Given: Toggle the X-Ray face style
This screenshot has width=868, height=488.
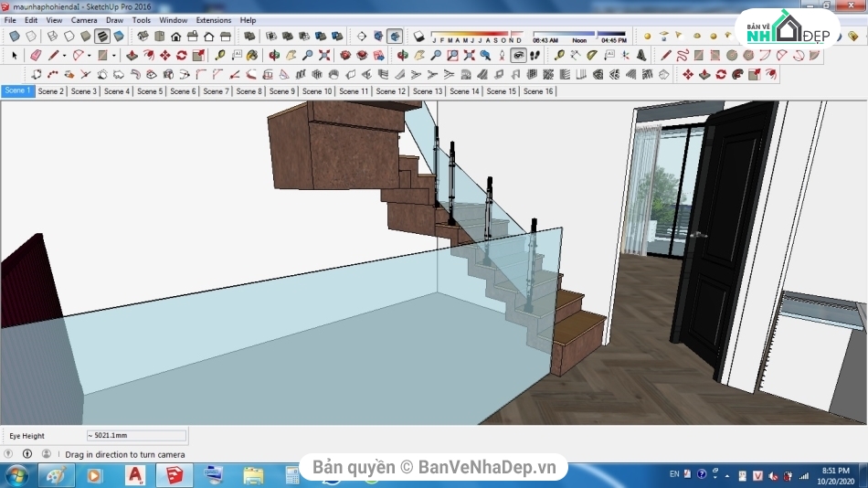Looking at the screenshot, I should 15,37.
